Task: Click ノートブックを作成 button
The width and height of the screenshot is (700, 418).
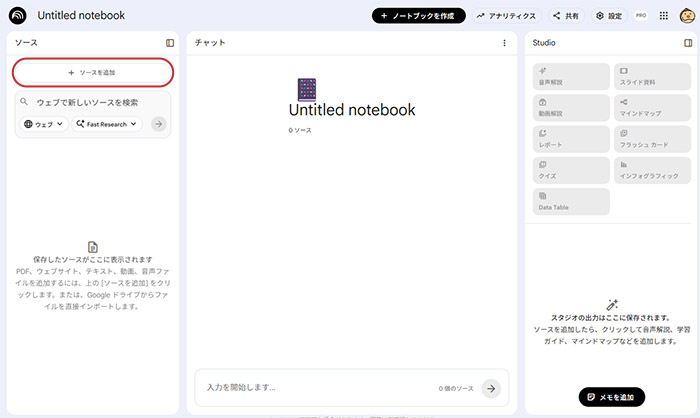Action: (x=418, y=16)
